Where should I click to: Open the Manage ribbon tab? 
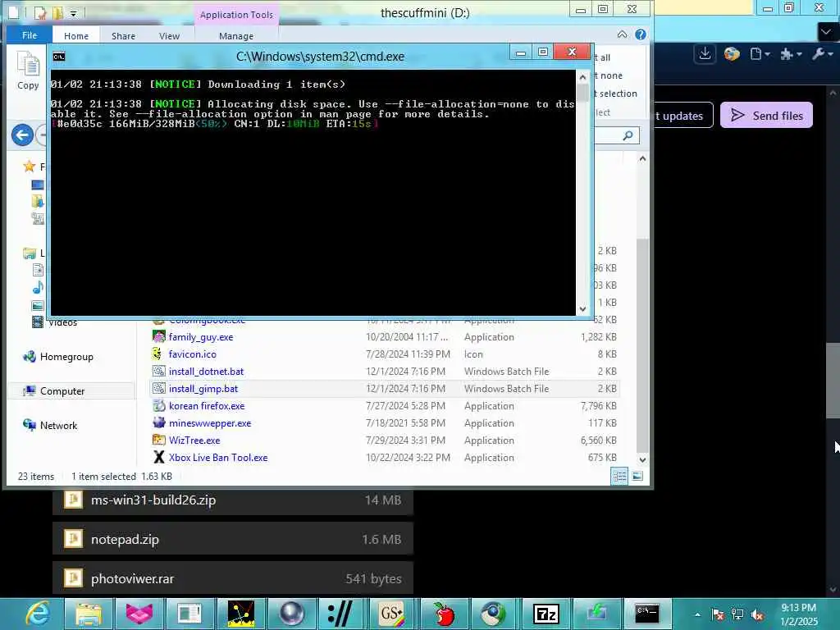click(x=236, y=36)
